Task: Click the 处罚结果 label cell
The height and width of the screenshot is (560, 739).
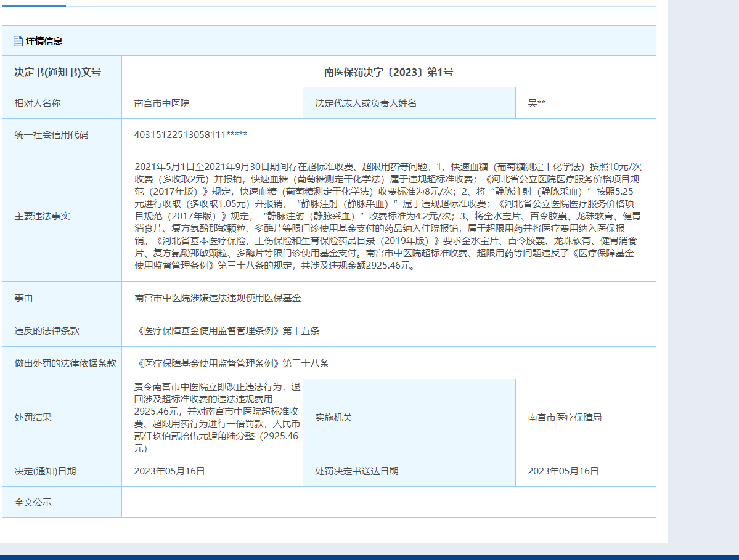Action: (62, 417)
